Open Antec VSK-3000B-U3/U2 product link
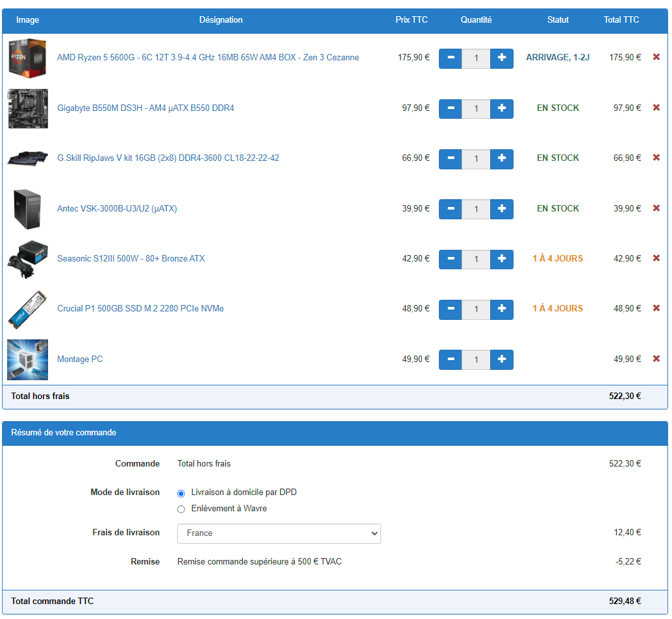 [117, 209]
